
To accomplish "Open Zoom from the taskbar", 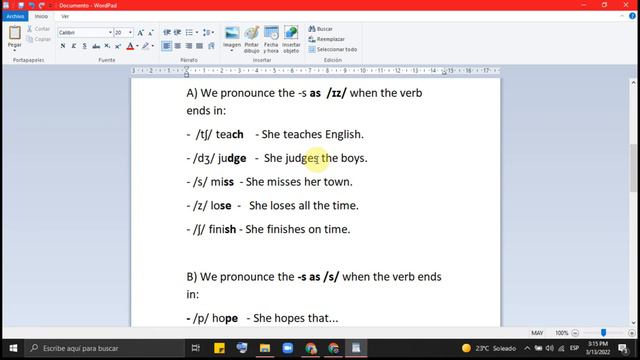I will coord(288,348).
